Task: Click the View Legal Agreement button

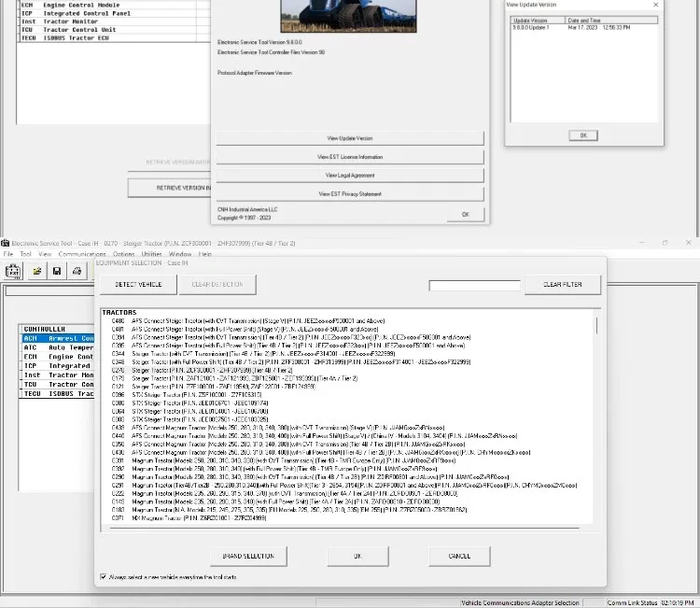Action: click(350, 176)
